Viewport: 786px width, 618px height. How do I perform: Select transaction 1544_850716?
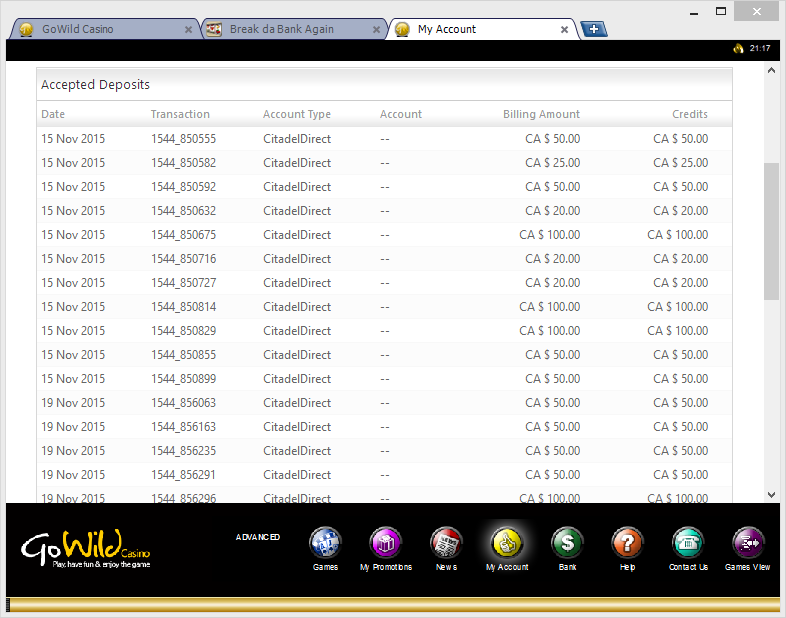coord(183,259)
